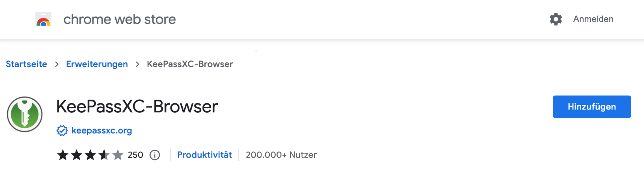Click the Anmelden sign-in link
Screen dimensions: 644x185
593,19
